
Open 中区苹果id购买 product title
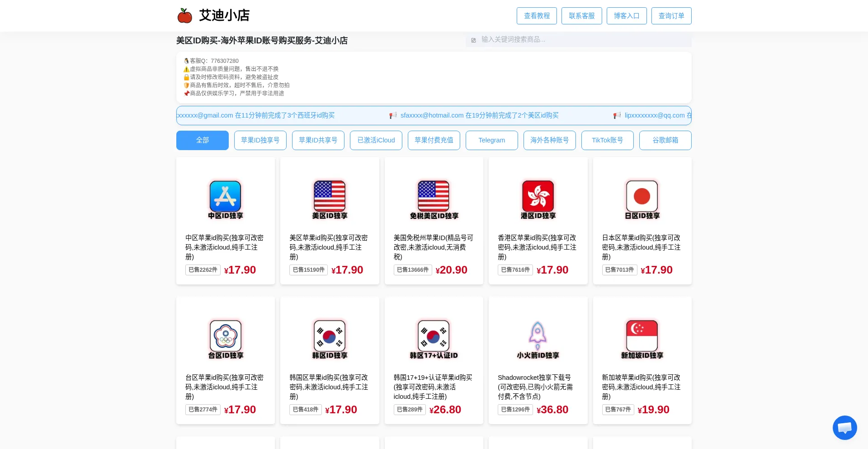coord(225,247)
